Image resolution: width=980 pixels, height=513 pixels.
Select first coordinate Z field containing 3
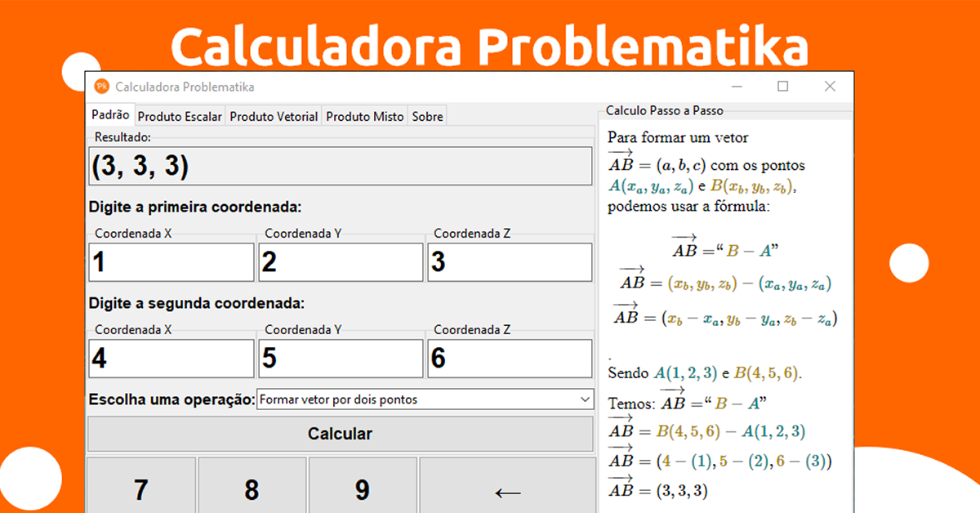click(x=510, y=262)
